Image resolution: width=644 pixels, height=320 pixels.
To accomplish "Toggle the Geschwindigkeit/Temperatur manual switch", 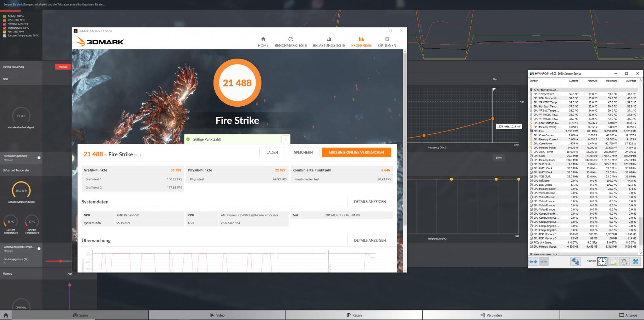I will [39, 249].
